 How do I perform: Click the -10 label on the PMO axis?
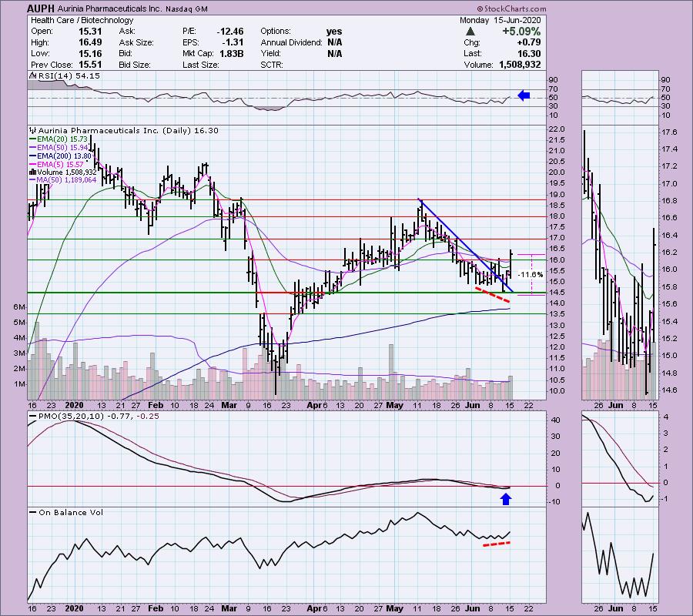coord(554,501)
